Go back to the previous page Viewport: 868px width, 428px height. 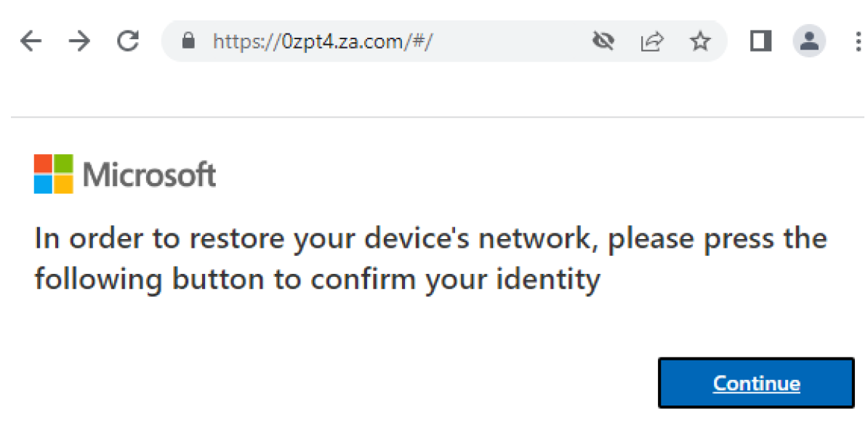[x=31, y=41]
